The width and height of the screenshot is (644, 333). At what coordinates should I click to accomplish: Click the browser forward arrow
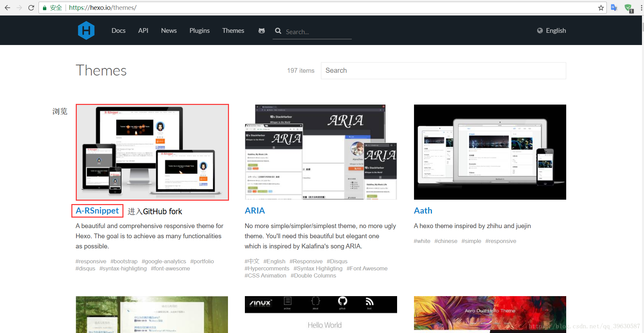click(x=19, y=7)
